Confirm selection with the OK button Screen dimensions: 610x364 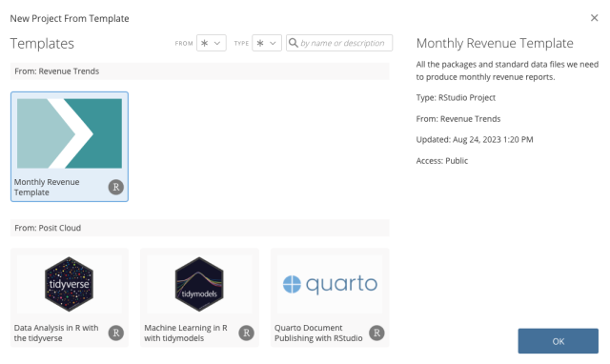pos(558,341)
